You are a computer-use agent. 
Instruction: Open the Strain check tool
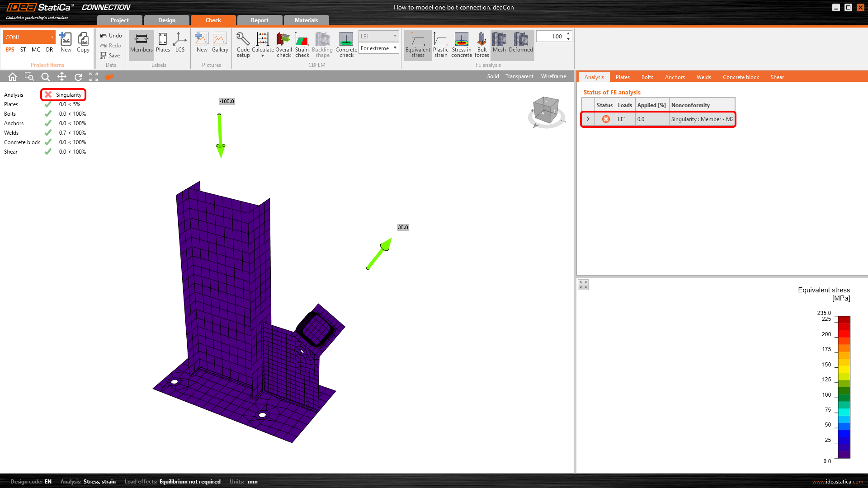tap(302, 44)
